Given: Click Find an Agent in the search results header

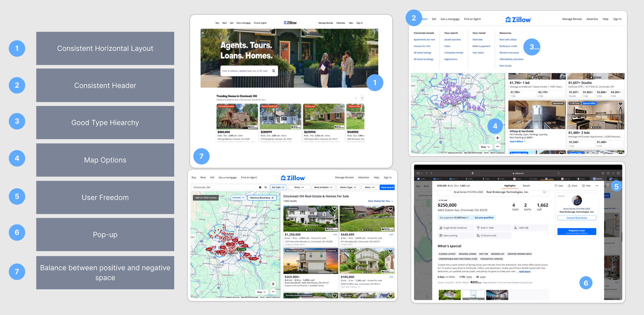Looking at the screenshot, I should pyautogui.click(x=249, y=177).
